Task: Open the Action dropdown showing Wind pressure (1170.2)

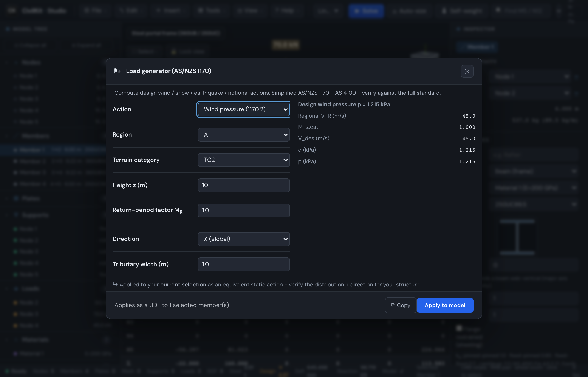Action: click(x=244, y=109)
